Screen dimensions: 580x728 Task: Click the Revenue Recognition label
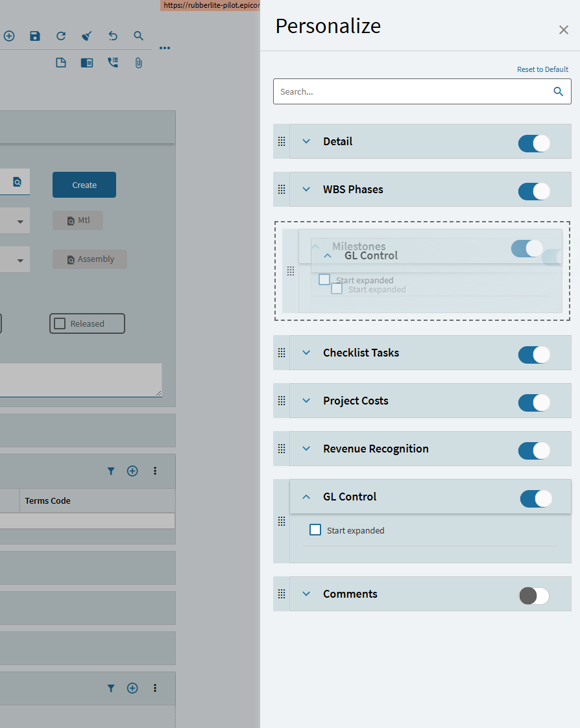click(x=376, y=449)
